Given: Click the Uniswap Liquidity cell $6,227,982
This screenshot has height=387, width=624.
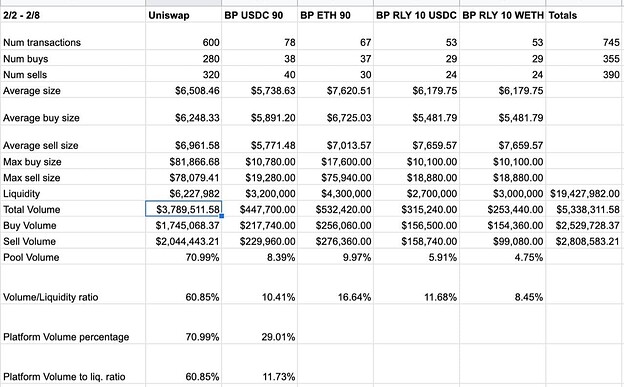Looking at the screenshot, I should pos(183,194).
